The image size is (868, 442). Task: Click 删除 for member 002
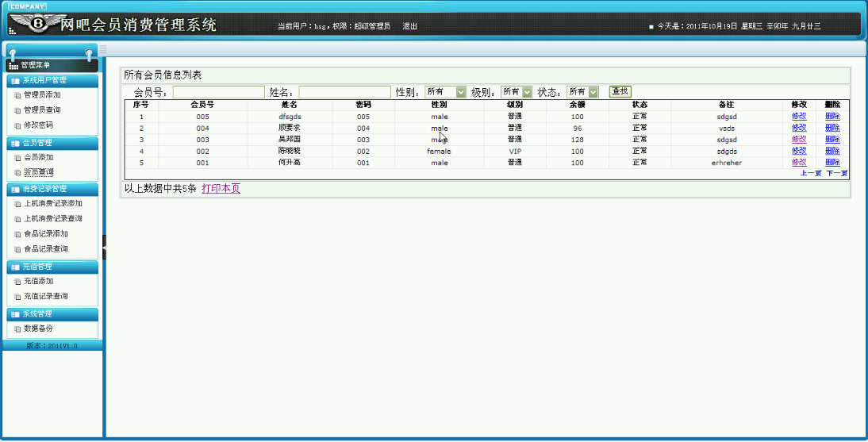tap(832, 151)
